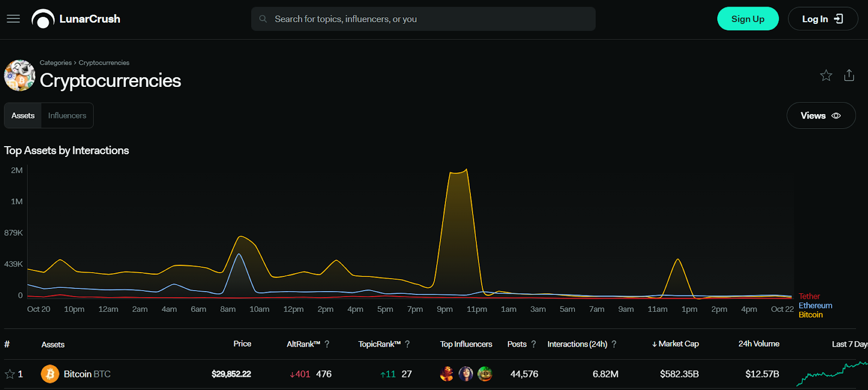This screenshot has width=868, height=390.
Task: Sort by the Posts column header
Action: click(x=517, y=344)
